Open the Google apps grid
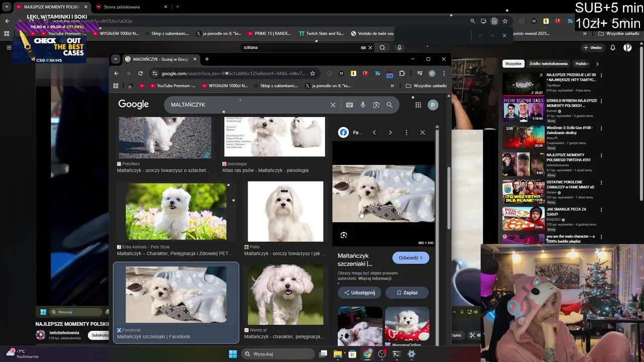644x362 pixels. click(418, 105)
